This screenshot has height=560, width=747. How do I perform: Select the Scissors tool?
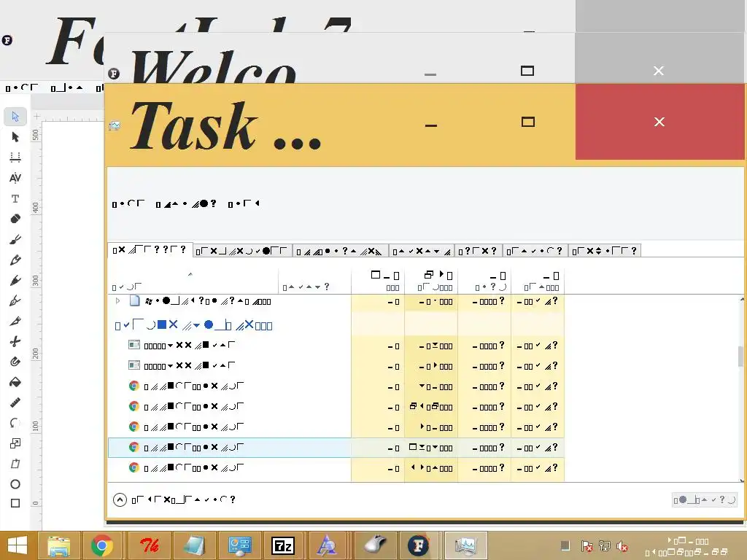(15, 341)
